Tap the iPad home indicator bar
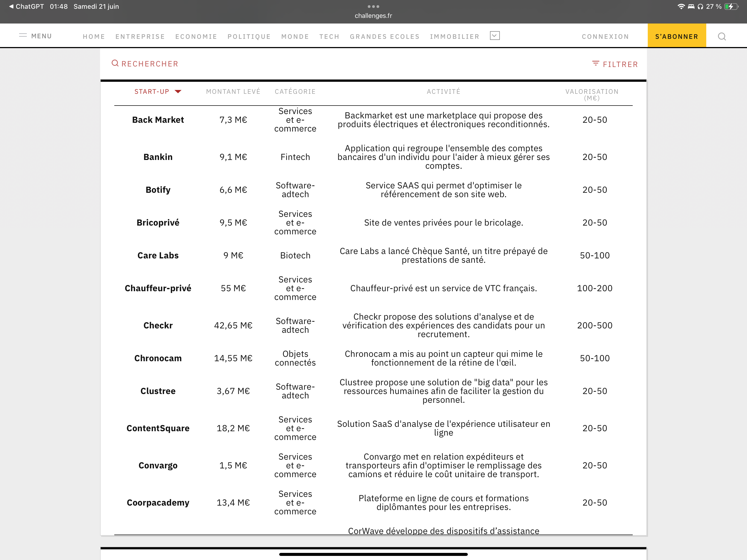Screen dimensions: 747x560 point(373,554)
